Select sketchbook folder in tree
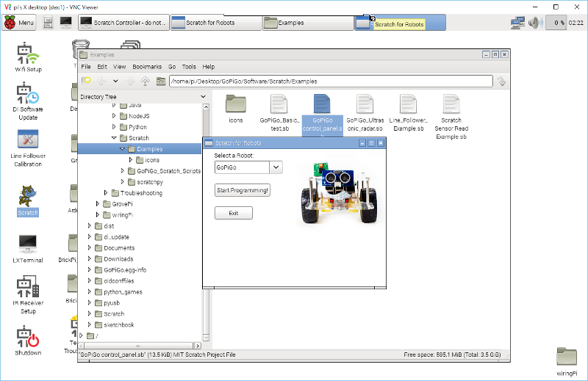588x381 pixels. coord(118,324)
